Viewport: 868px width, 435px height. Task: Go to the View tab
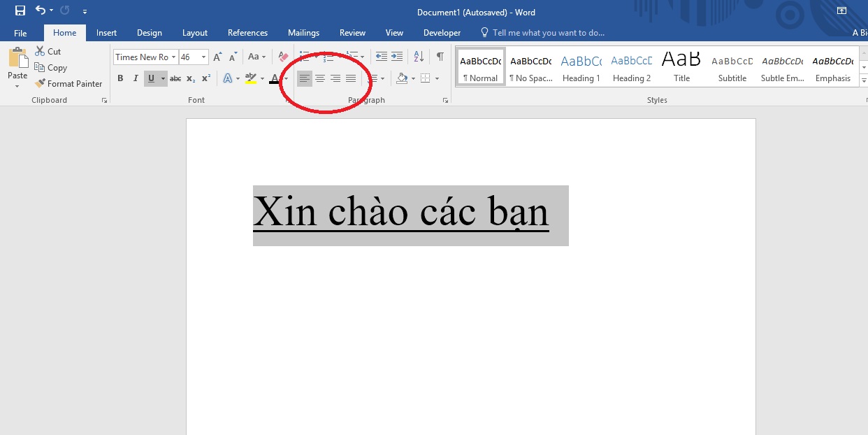394,33
